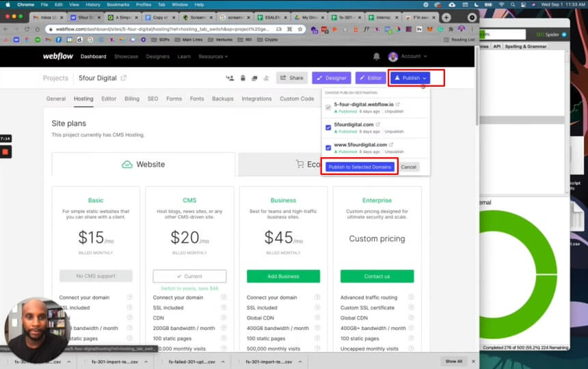
Task: Open the Fonts tab
Action: click(197, 99)
